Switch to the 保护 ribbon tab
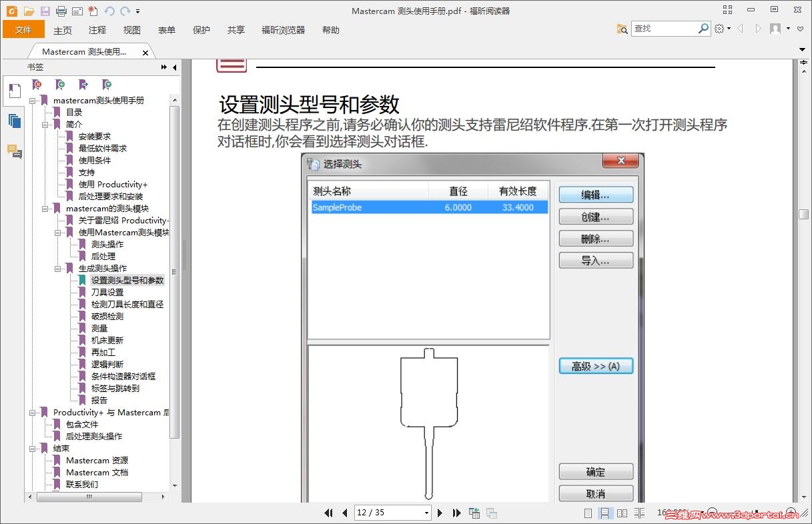Image resolution: width=812 pixels, height=524 pixels. [201, 30]
